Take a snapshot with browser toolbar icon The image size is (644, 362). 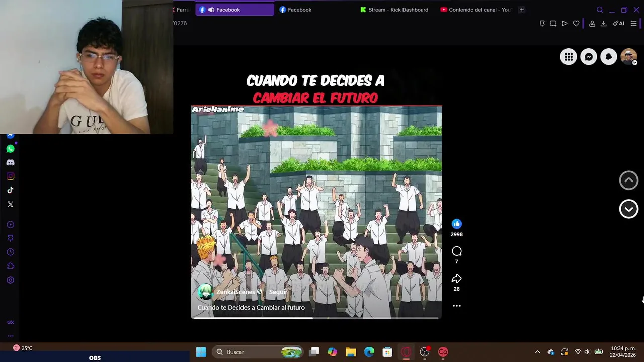[x=553, y=23]
